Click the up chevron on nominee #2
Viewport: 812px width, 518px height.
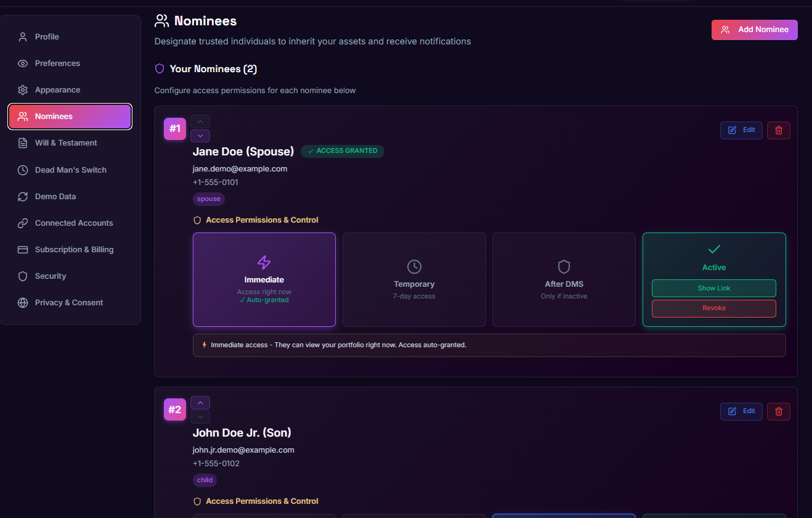point(200,402)
